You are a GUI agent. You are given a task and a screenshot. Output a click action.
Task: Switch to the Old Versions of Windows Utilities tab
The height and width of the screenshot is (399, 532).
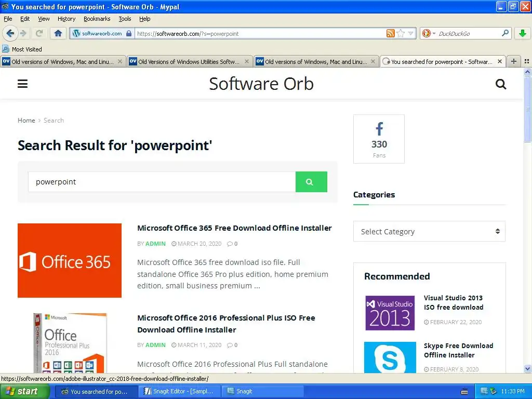[x=189, y=62]
